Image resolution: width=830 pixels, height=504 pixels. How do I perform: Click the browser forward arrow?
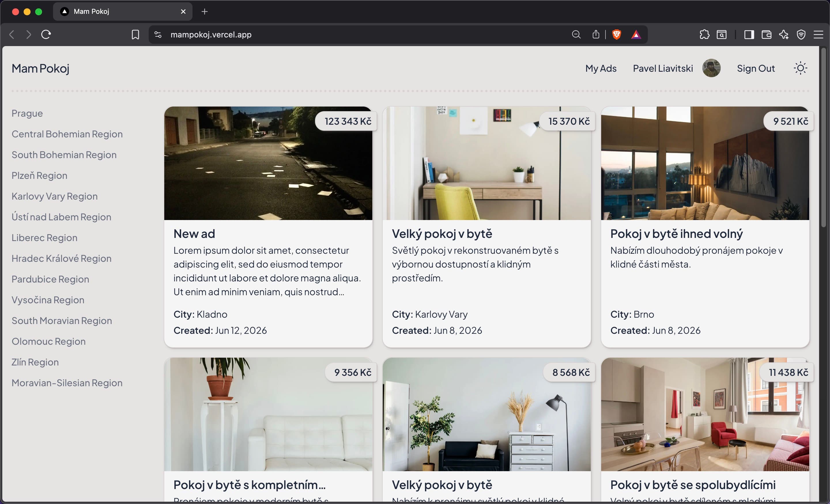pos(29,34)
